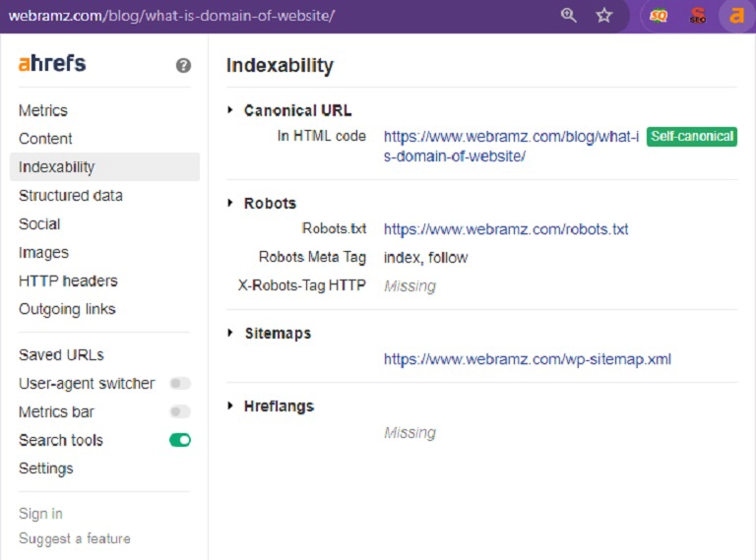Click the 'index, follow' robots meta value
Image resolution: width=756 pixels, height=560 pixels.
[425, 257]
